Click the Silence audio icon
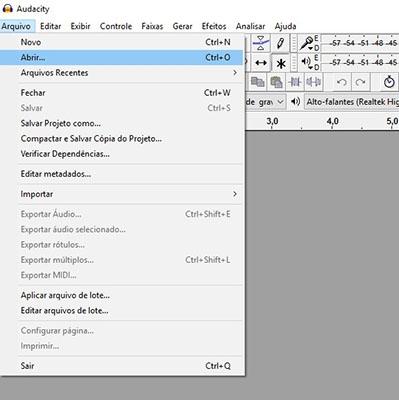This screenshot has width=399, height=400. coord(313,82)
